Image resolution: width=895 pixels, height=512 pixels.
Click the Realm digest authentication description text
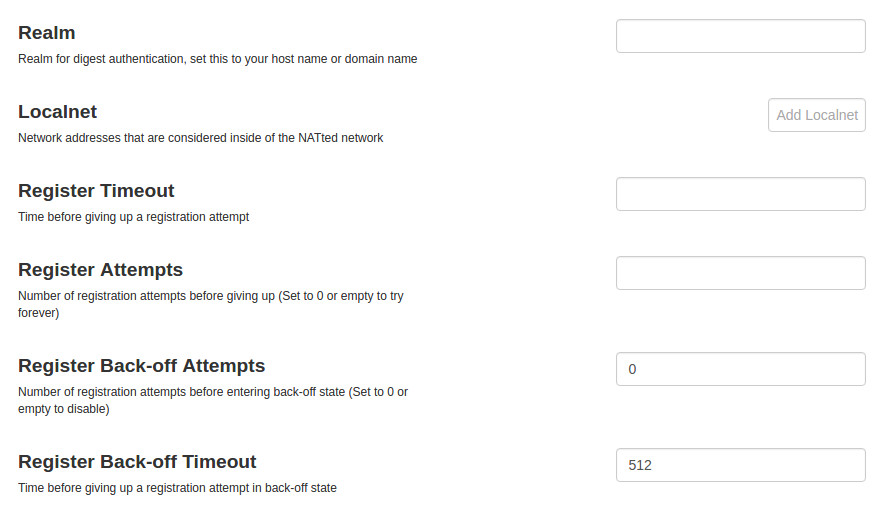tap(217, 59)
